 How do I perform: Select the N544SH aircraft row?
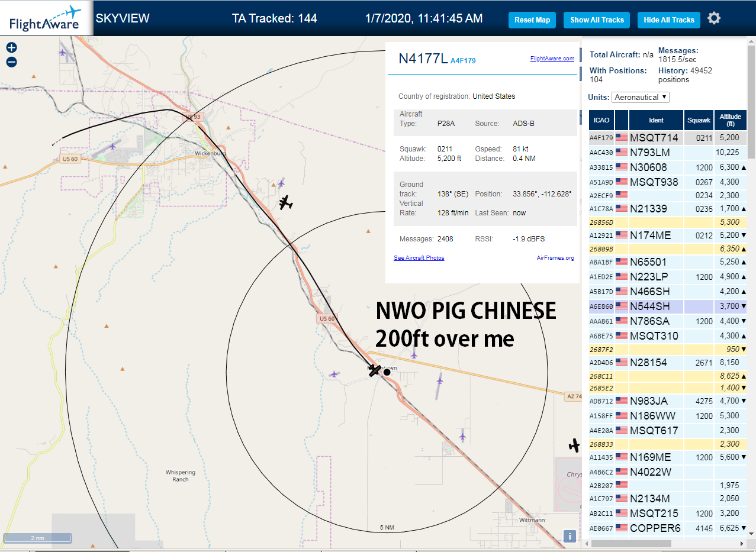coord(668,306)
